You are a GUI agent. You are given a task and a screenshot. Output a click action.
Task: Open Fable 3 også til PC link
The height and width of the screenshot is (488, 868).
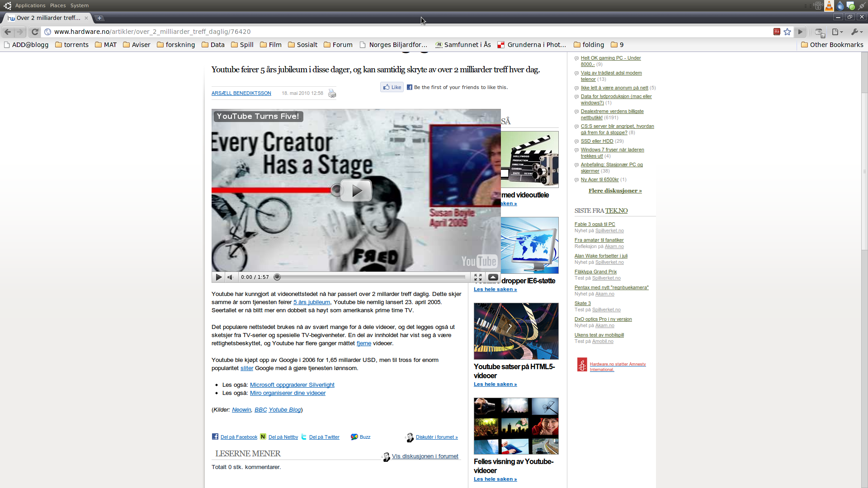click(x=594, y=224)
